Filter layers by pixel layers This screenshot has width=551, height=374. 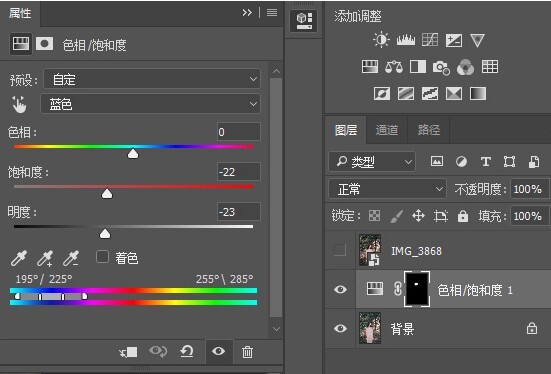coord(437,161)
